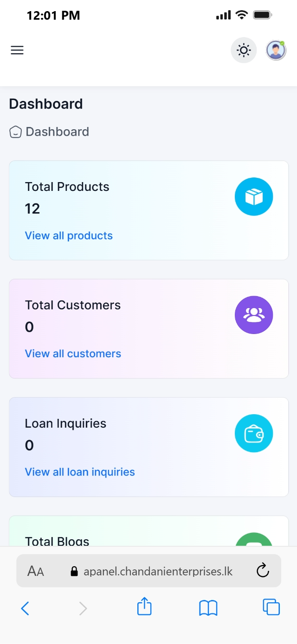Go forward with Safari forward arrow
Image resolution: width=297 pixels, height=644 pixels.
tap(83, 608)
